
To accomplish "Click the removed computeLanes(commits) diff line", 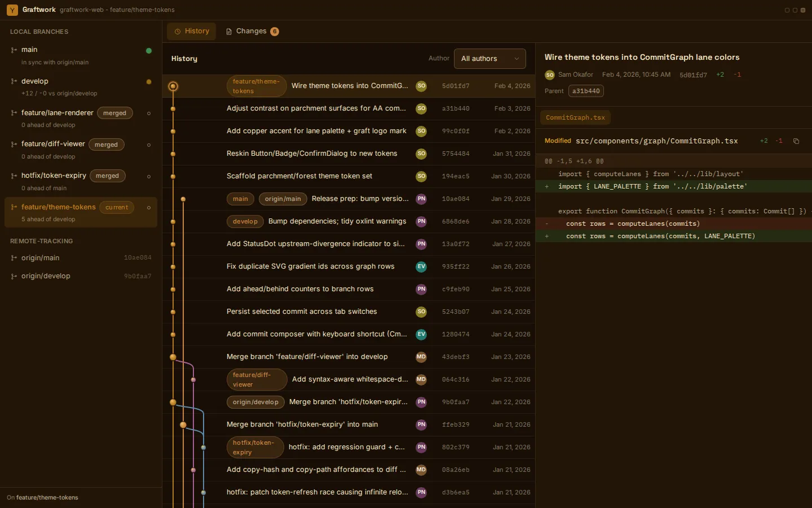I will tap(674, 224).
